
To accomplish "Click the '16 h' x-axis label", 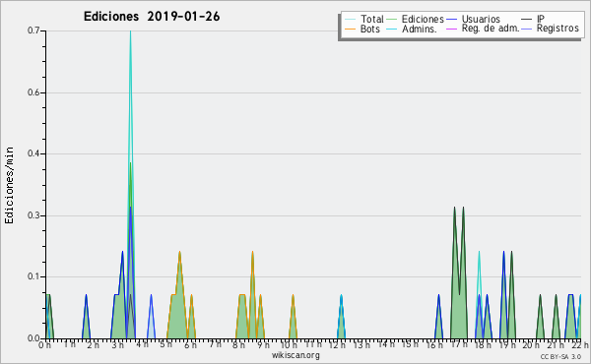I will (x=434, y=344).
